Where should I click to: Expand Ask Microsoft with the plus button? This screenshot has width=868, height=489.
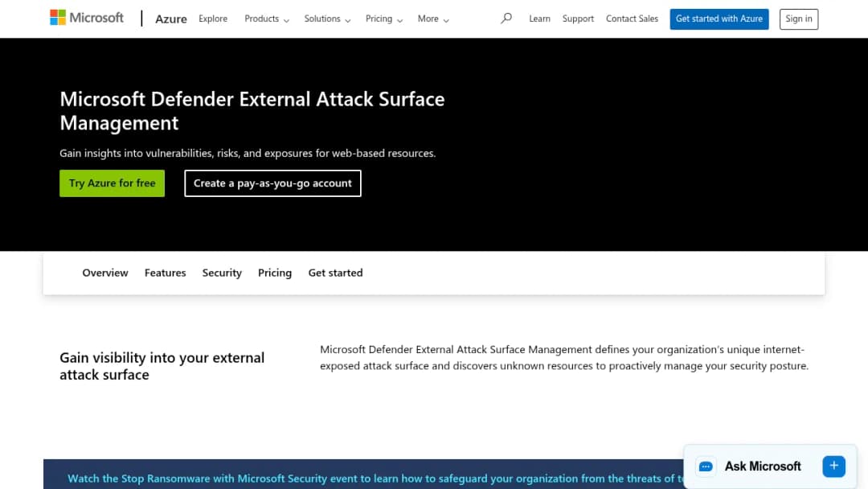pos(833,466)
